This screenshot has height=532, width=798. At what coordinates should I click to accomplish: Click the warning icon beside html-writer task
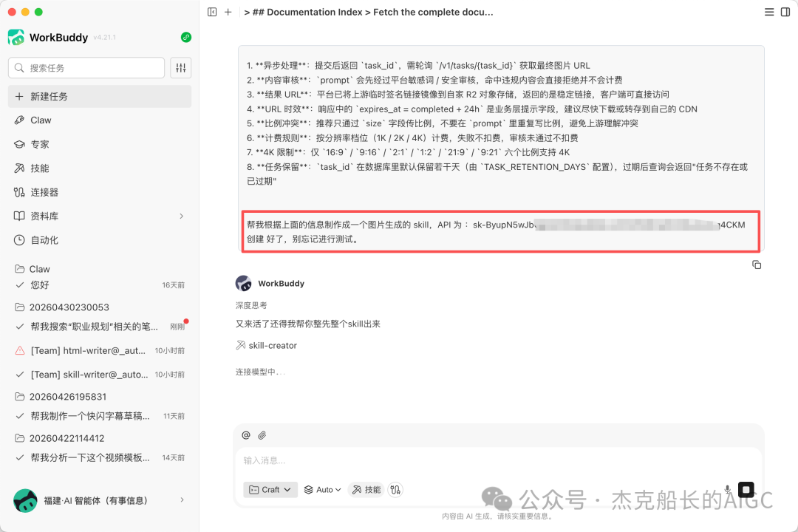(x=20, y=351)
